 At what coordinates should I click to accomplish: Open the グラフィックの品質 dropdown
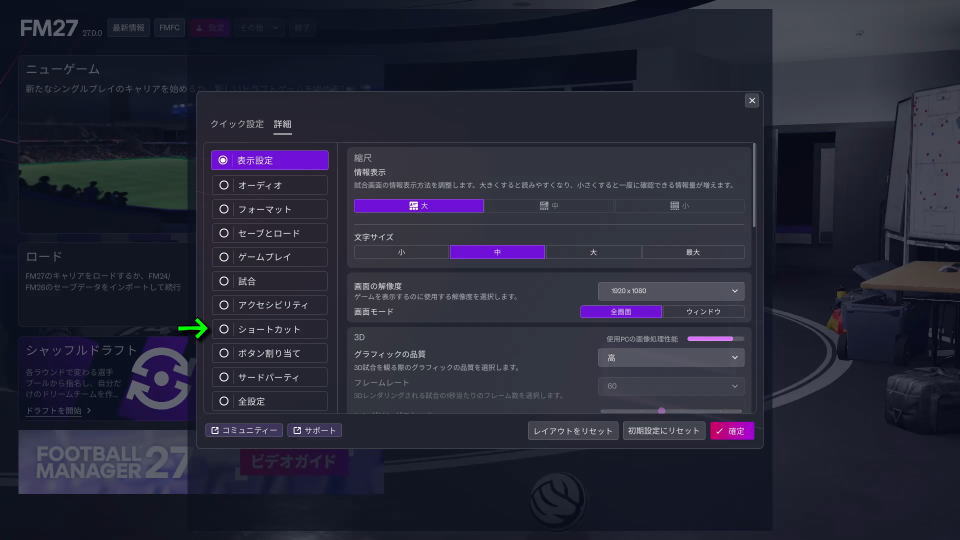[x=671, y=358]
